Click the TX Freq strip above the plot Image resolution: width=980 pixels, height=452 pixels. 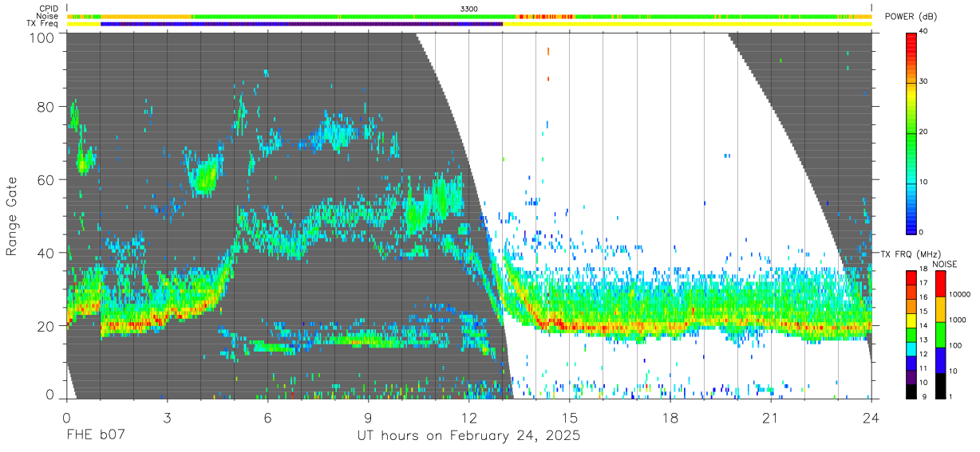(x=469, y=24)
